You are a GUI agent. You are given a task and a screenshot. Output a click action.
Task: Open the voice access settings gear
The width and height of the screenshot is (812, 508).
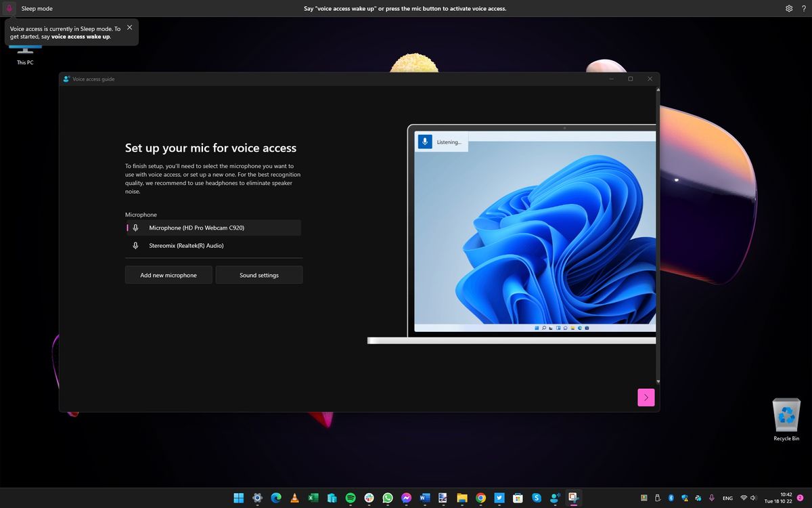pyautogui.click(x=788, y=8)
